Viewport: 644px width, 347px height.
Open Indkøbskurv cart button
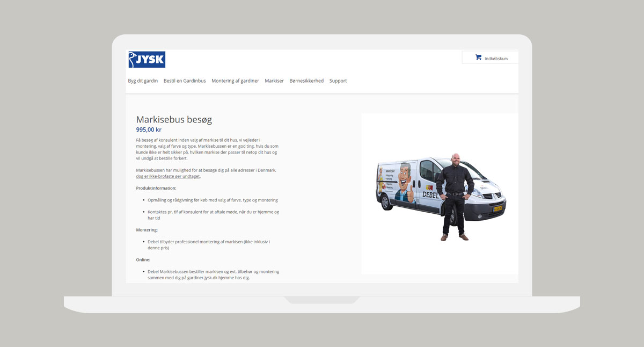pos(490,57)
